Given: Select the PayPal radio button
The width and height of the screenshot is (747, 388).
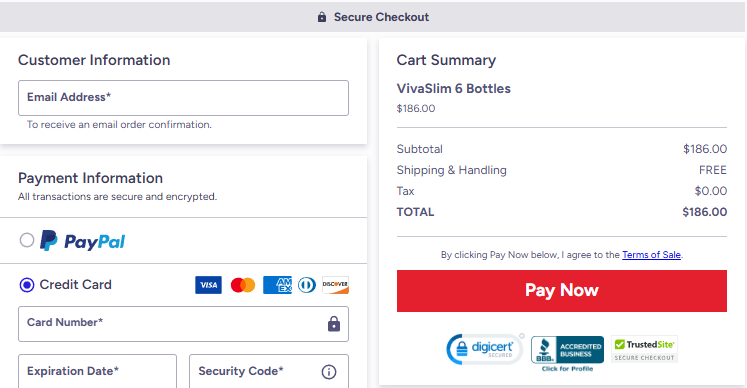Looking at the screenshot, I should pyautogui.click(x=27, y=240).
